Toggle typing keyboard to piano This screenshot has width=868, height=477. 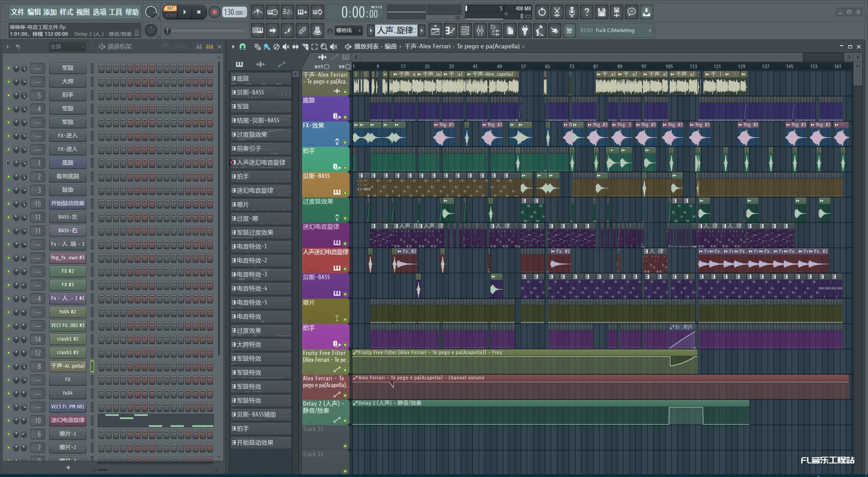point(258,31)
